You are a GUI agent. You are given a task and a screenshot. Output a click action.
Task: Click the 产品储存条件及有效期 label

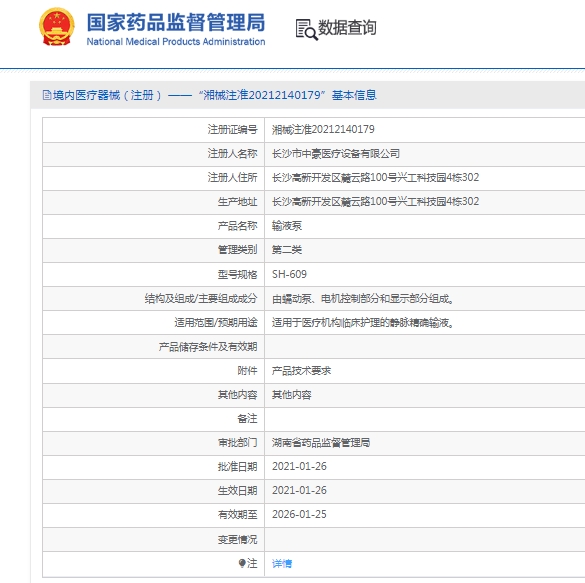point(208,347)
